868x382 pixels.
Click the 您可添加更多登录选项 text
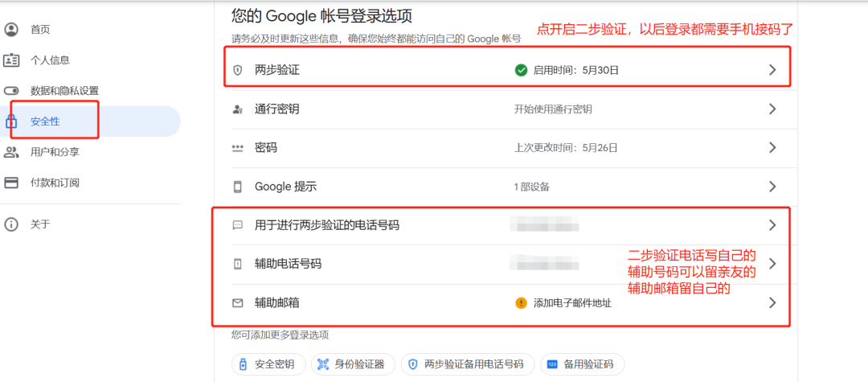click(280, 335)
